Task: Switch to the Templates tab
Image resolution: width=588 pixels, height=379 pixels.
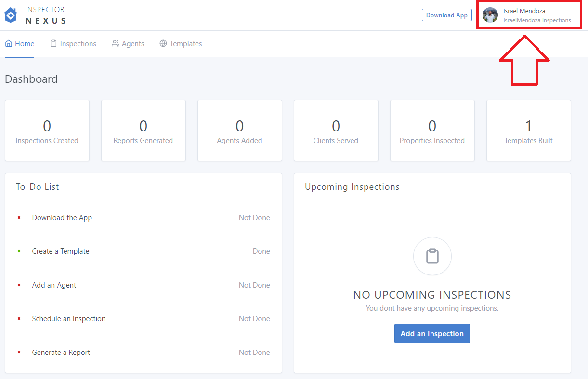Action: tap(185, 44)
